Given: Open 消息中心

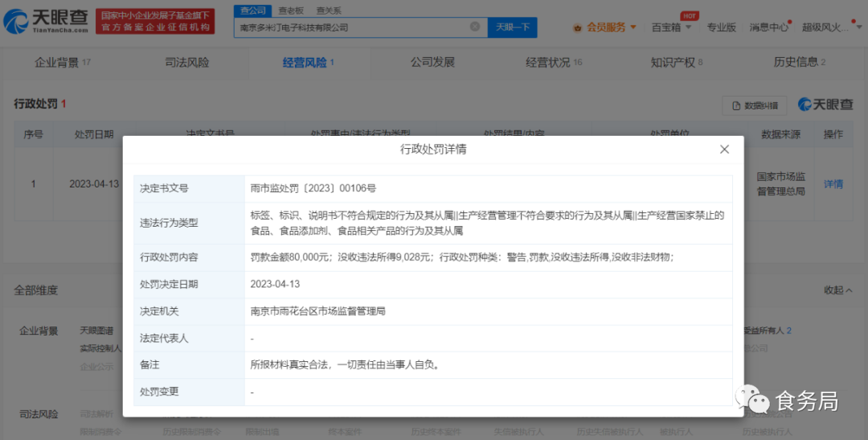Looking at the screenshot, I should pyautogui.click(x=769, y=27).
